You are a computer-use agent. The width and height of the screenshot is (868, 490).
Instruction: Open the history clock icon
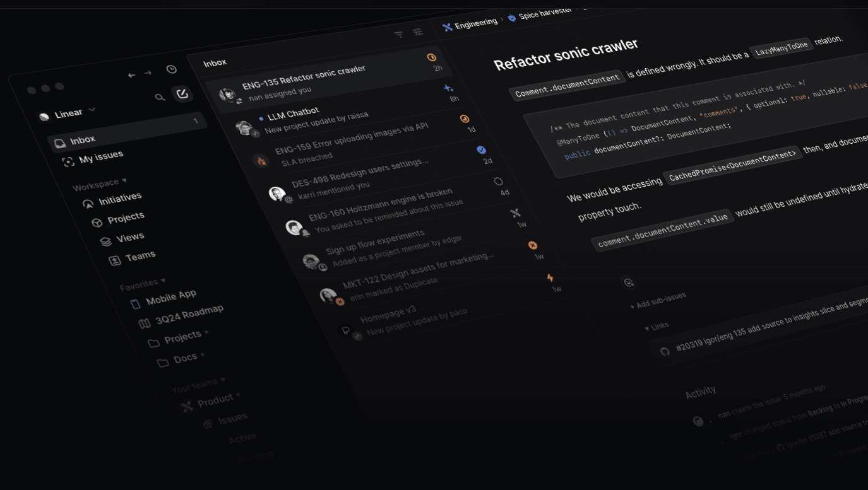[172, 69]
